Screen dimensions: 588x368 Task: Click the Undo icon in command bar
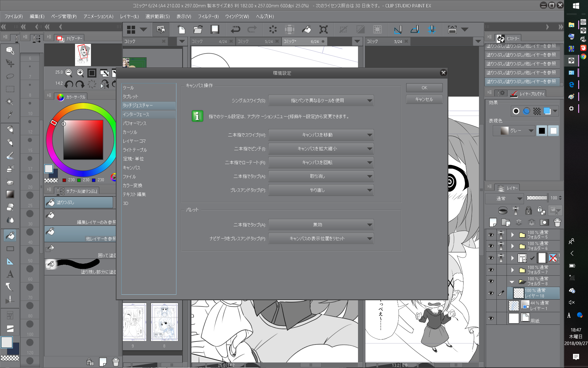point(235,29)
